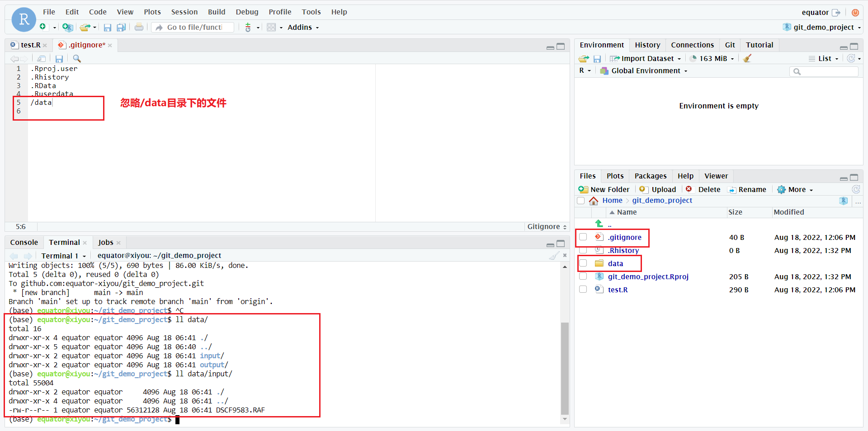This screenshot has height=431, width=868.
Task: Click the workspace panes grid icon
Action: coord(271,28)
